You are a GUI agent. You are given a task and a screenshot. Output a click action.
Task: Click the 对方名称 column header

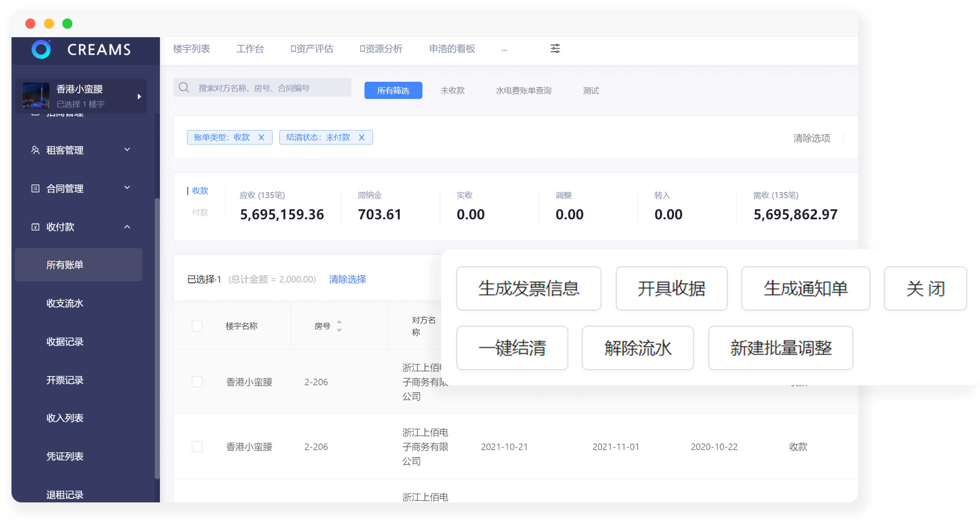coord(423,326)
